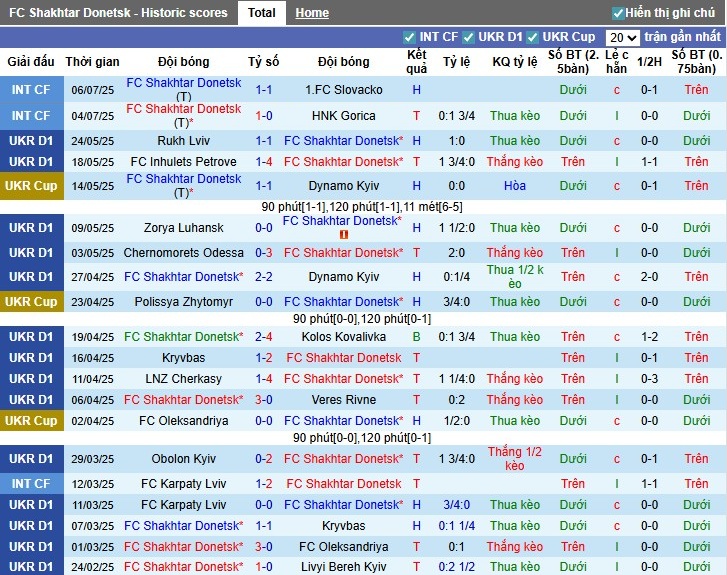This screenshot has height=575, width=727.
Task: Click the UKR D1 badge dated 24/02/25
Action: [30, 567]
